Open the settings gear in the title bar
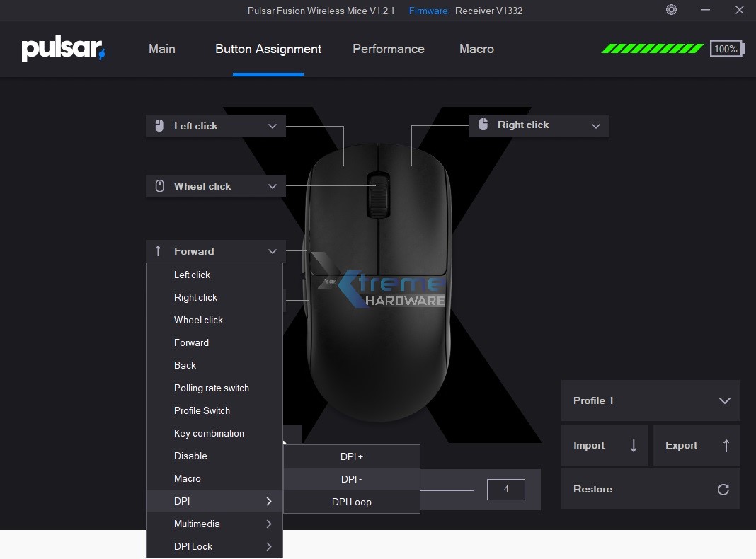The width and height of the screenshot is (756, 559). click(670, 10)
